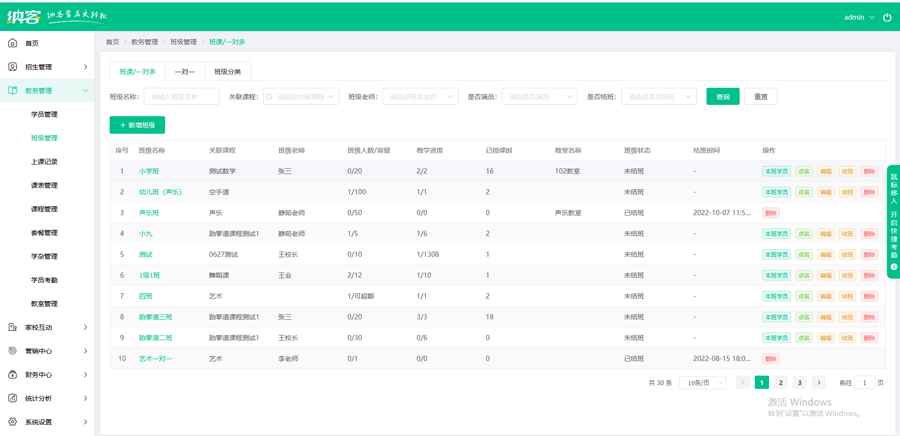Click the 前往 page number input
The image size is (900, 436).
point(865,383)
